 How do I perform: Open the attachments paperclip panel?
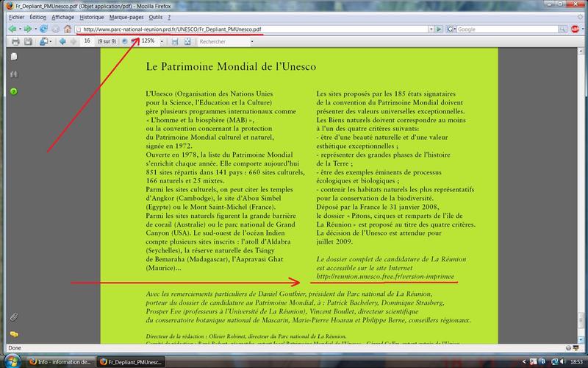tap(13, 317)
